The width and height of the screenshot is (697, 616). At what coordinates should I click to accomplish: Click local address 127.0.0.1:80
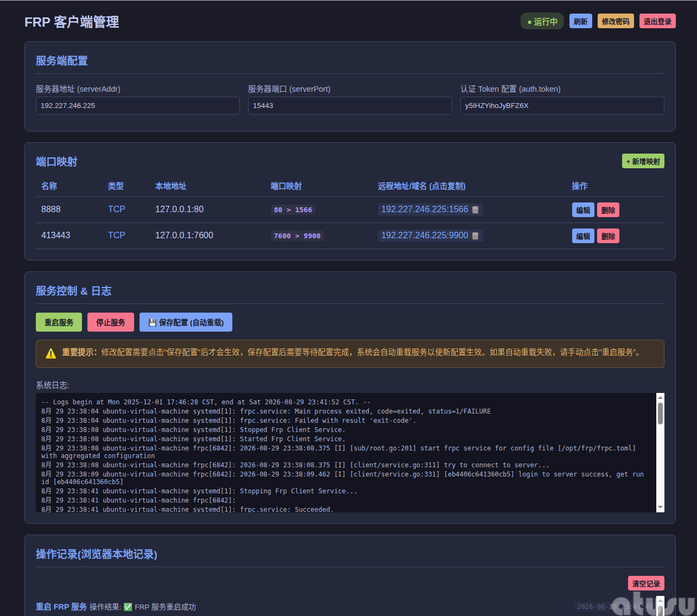(x=180, y=209)
